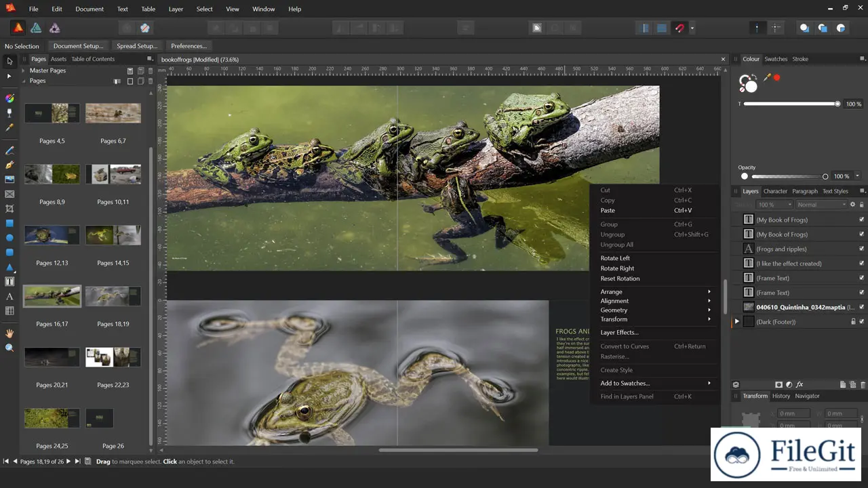Click the fx layer effects icon
Image resolution: width=868 pixels, height=488 pixels.
tap(800, 384)
